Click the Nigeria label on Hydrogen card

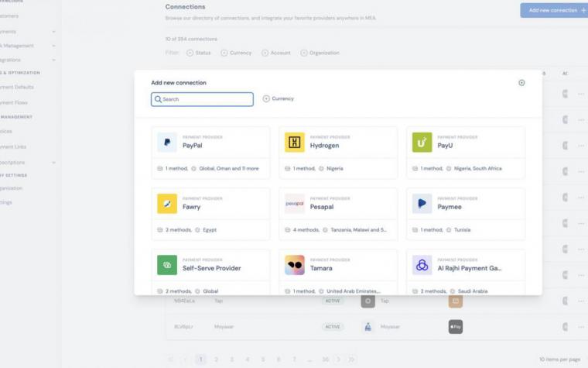pos(334,169)
